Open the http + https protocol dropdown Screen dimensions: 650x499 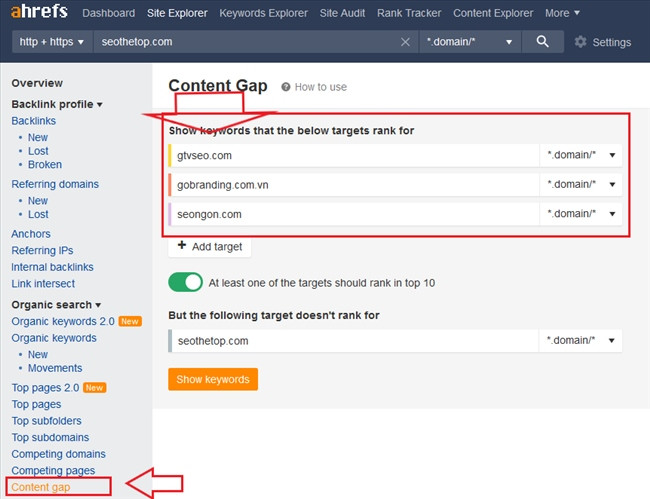click(x=52, y=42)
